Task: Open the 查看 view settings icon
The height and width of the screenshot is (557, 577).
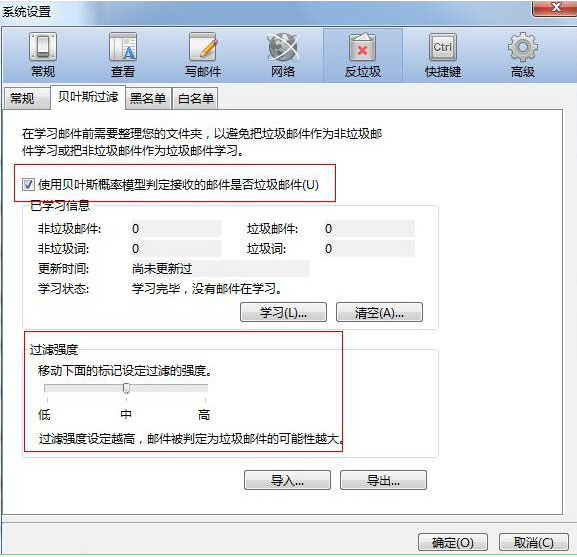Action: point(123,55)
